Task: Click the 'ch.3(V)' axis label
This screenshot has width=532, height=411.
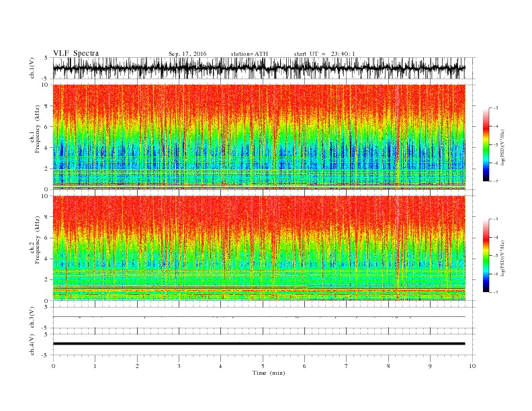Action: pos(32,317)
